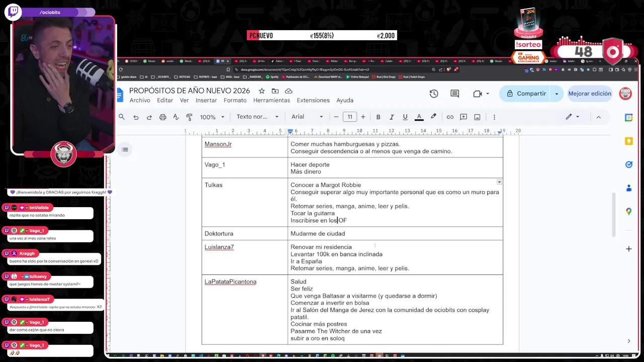The image size is (644, 362).
Task: Add side panel add-ons with plus
Action: tap(628, 249)
